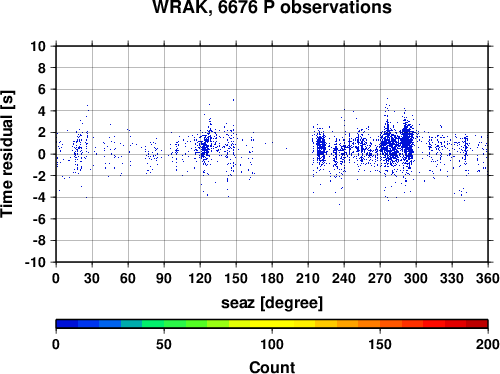This screenshot has width=500, height=374.
Task: Click the colorbar tick label 200
Action: point(488,344)
